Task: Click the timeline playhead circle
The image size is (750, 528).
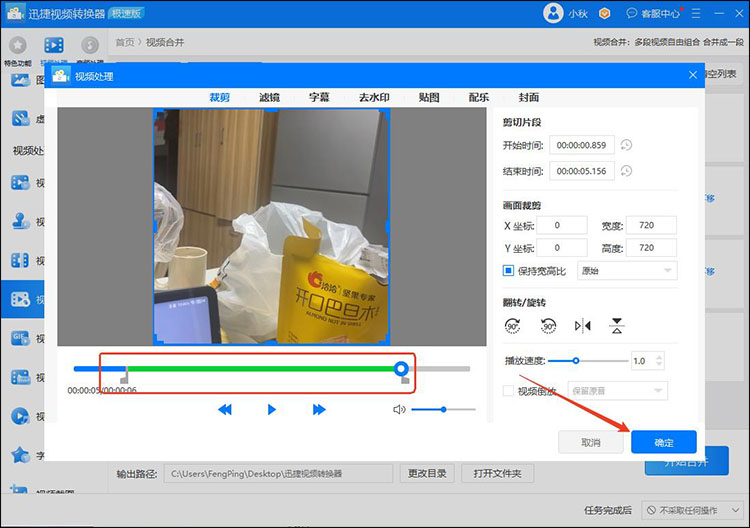Action: tap(401, 369)
